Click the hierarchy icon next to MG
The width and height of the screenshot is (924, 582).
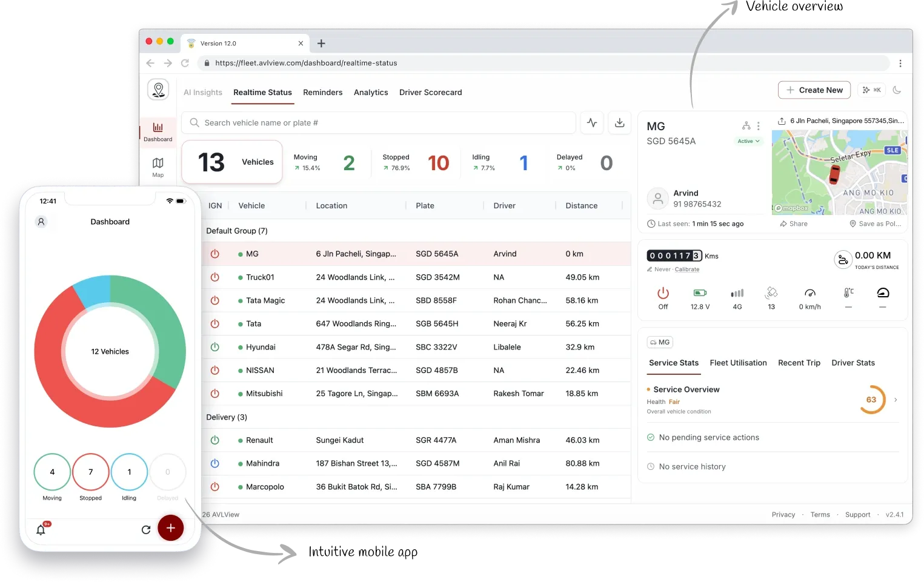[746, 126]
